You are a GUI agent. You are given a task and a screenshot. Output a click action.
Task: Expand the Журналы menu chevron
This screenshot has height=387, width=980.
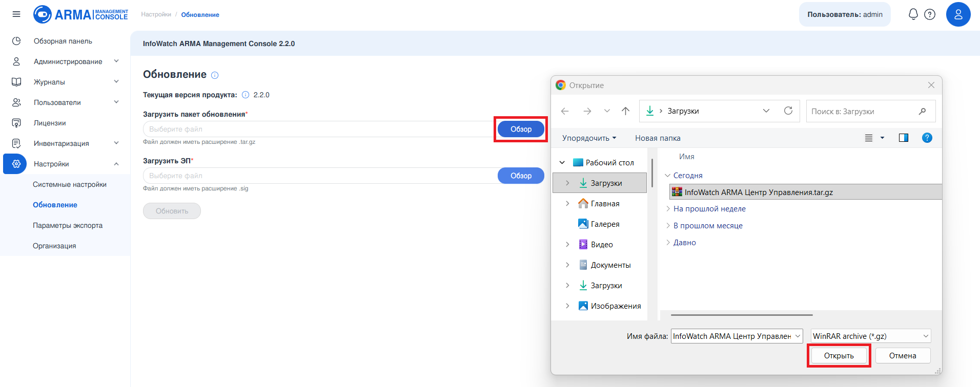click(x=116, y=81)
